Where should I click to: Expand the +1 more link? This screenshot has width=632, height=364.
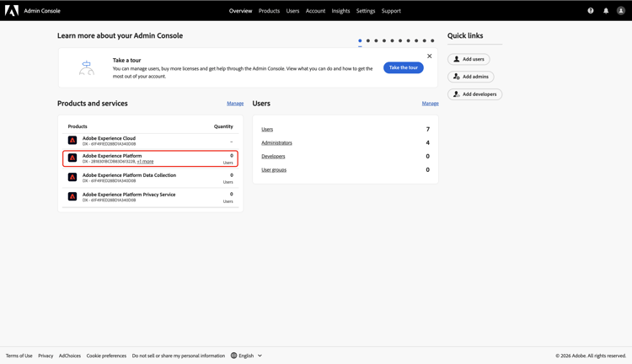pyautogui.click(x=145, y=162)
